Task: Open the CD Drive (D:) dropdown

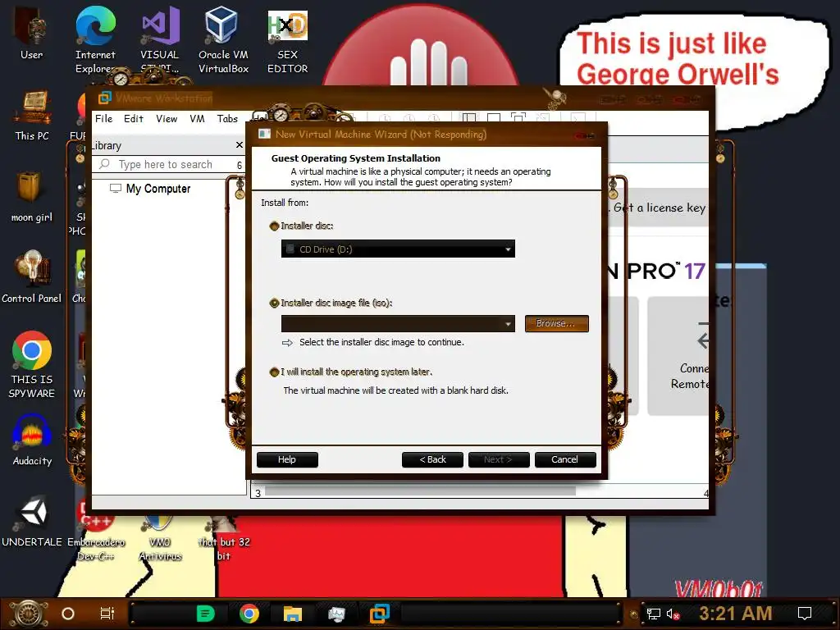Action: pyautogui.click(x=398, y=249)
